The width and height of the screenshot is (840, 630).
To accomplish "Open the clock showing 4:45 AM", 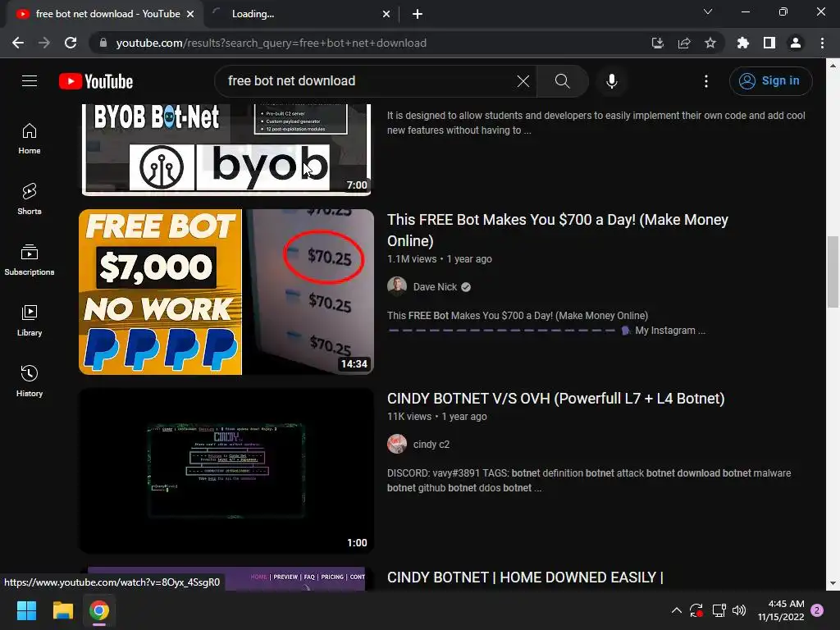I will [781, 610].
